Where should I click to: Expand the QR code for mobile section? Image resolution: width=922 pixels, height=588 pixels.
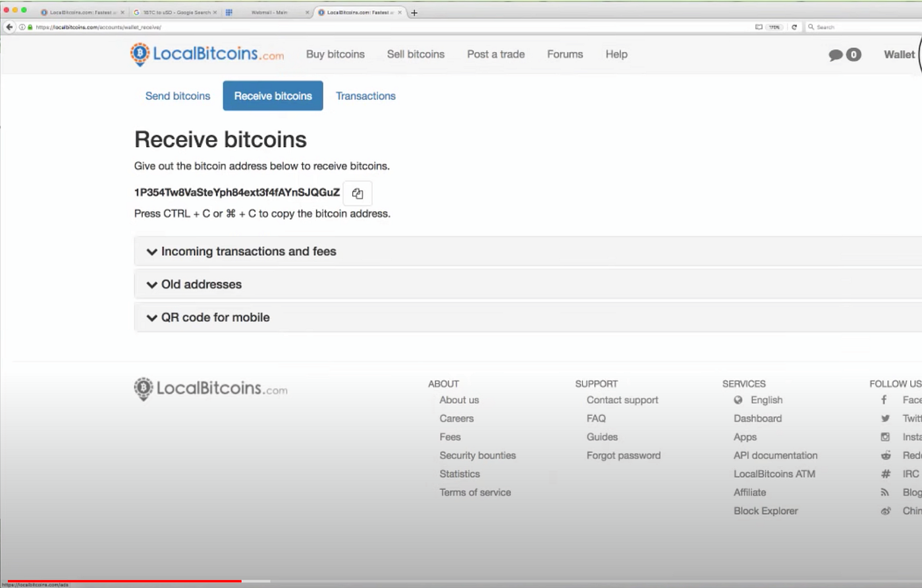(x=528, y=317)
